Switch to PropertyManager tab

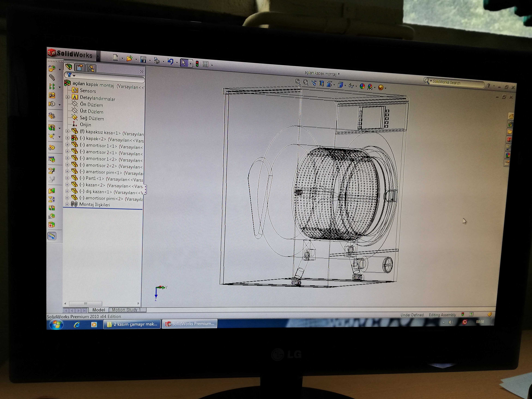coord(80,68)
